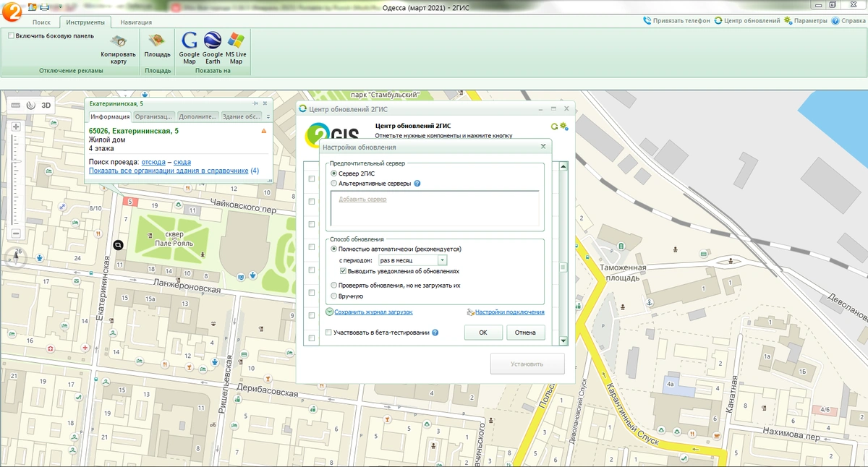Open Справка help from top bar

coord(848,21)
